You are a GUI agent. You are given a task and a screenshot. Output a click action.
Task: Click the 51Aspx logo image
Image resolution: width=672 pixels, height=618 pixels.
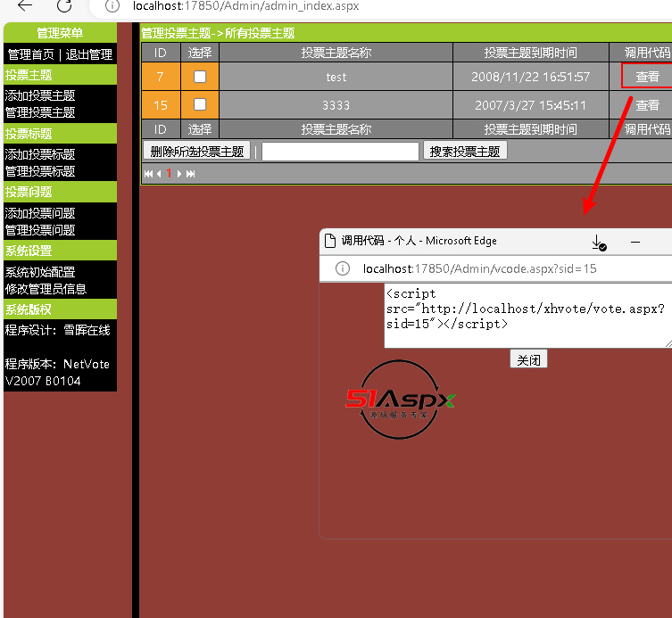[400, 400]
